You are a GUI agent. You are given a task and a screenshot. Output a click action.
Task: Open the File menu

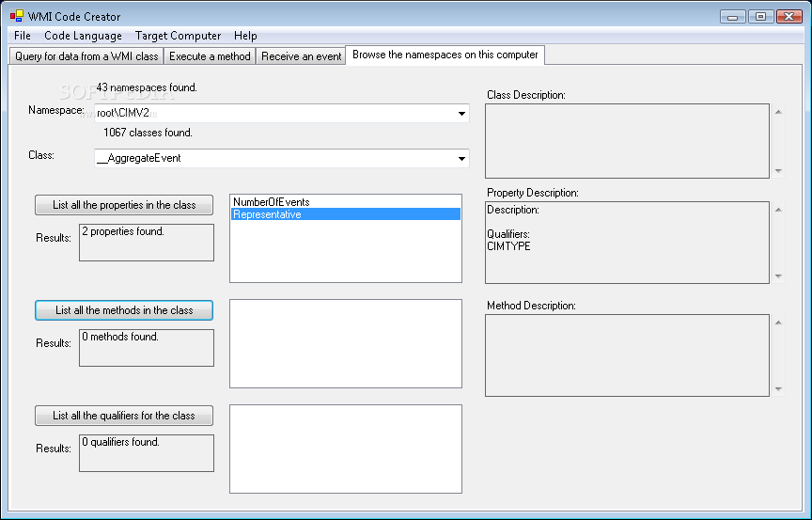[x=23, y=36]
